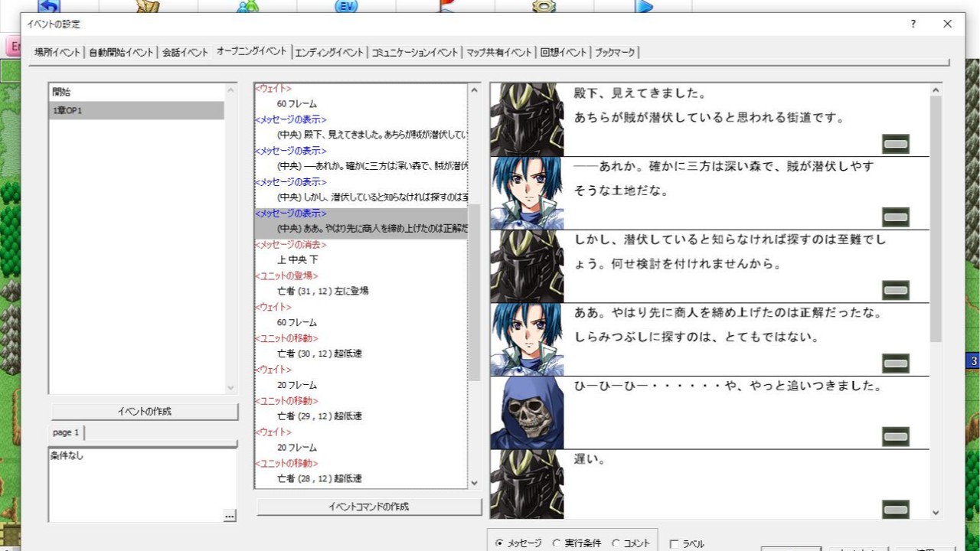Image resolution: width=980 pixels, height=551 pixels.
Task: Switch to the 自動開始イベント tab
Action: click(x=121, y=53)
